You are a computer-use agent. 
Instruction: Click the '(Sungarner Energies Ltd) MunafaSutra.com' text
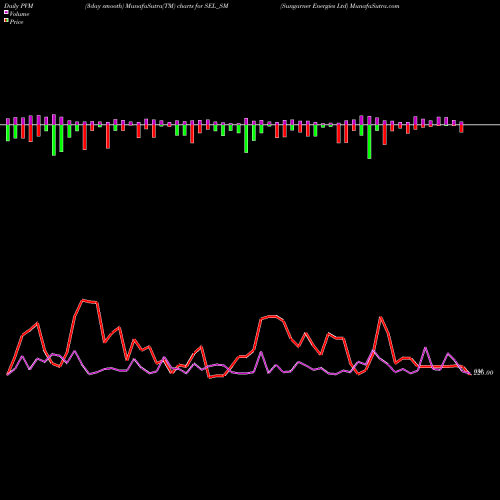coord(340,6)
